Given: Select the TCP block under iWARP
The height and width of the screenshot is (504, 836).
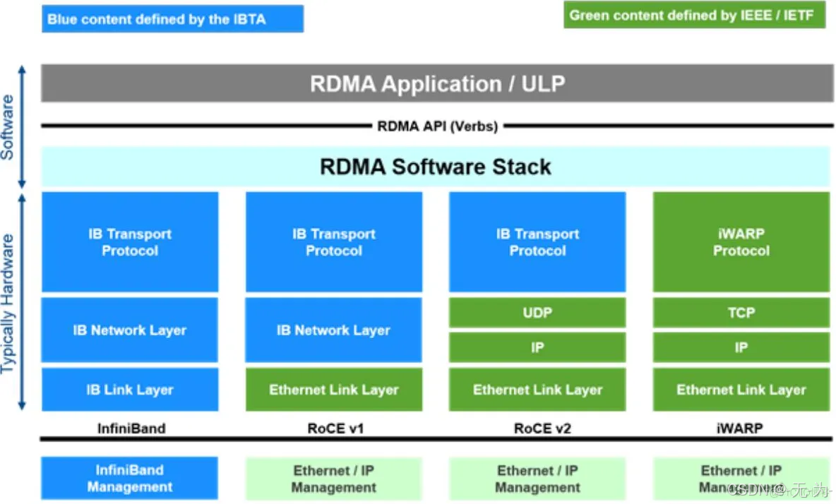Looking at the screenshot, I should [740, 313].
